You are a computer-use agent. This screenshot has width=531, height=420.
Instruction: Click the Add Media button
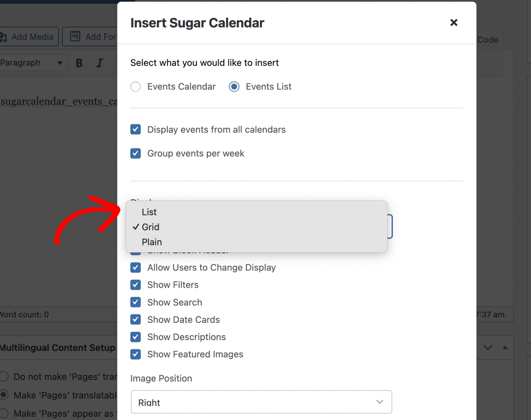pos(29,37)
